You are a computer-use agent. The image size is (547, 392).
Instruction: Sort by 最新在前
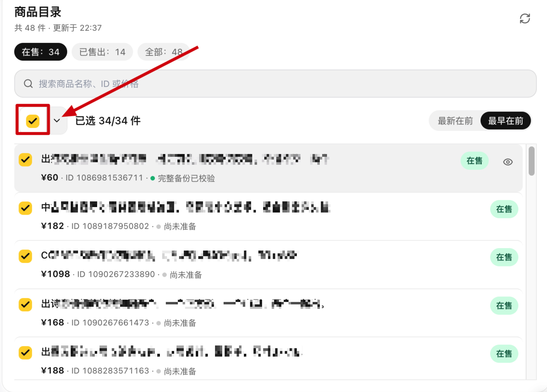[x=455, y=121]
